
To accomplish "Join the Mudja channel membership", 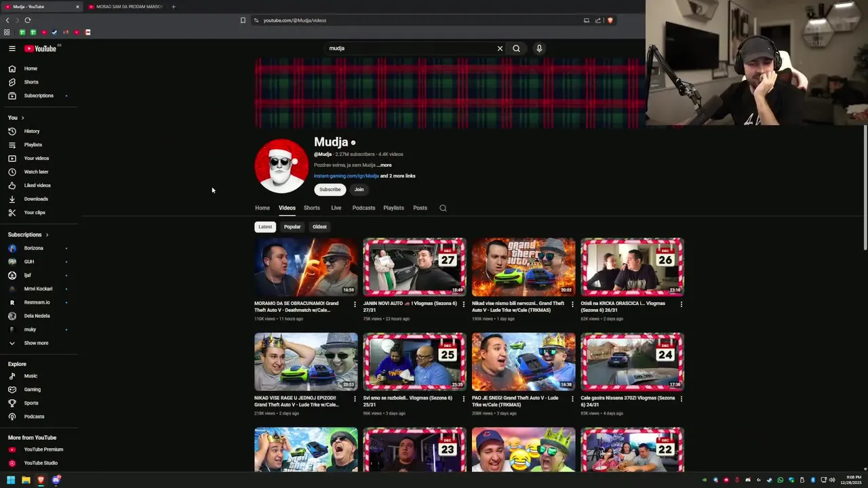I will point(359,190).
